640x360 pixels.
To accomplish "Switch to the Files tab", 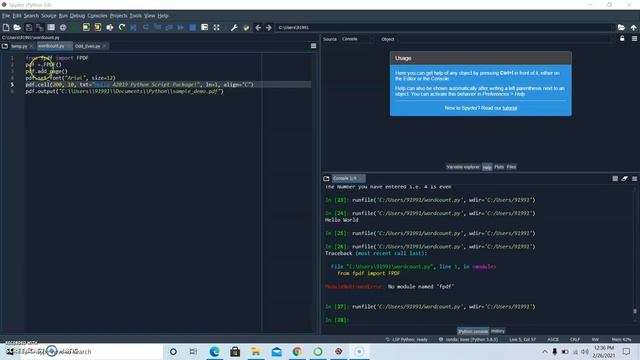I will (511, 167).
